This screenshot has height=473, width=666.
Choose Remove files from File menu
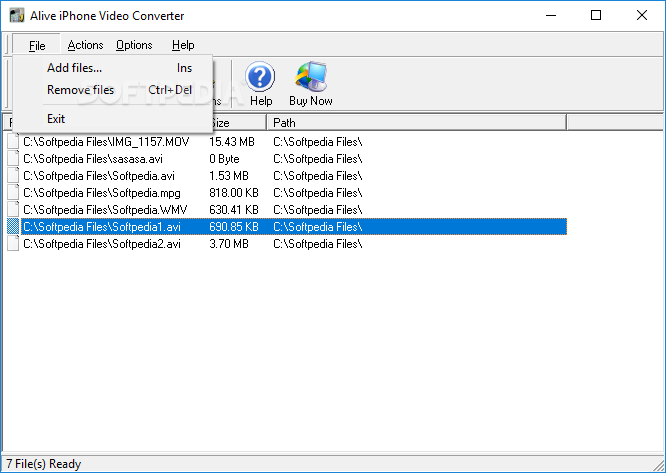(x=113, y=90)
